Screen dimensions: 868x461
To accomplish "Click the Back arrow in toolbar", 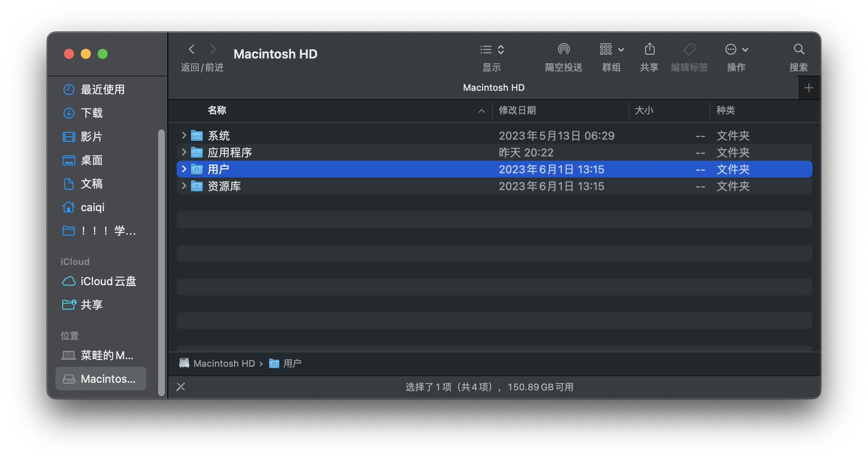I will click(192, 50).
